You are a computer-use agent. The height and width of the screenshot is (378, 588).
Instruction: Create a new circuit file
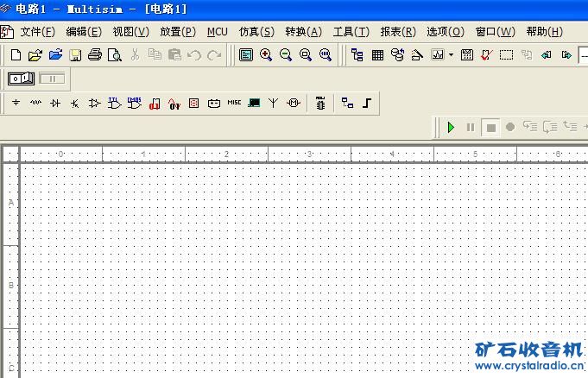[x=16, y=55]
